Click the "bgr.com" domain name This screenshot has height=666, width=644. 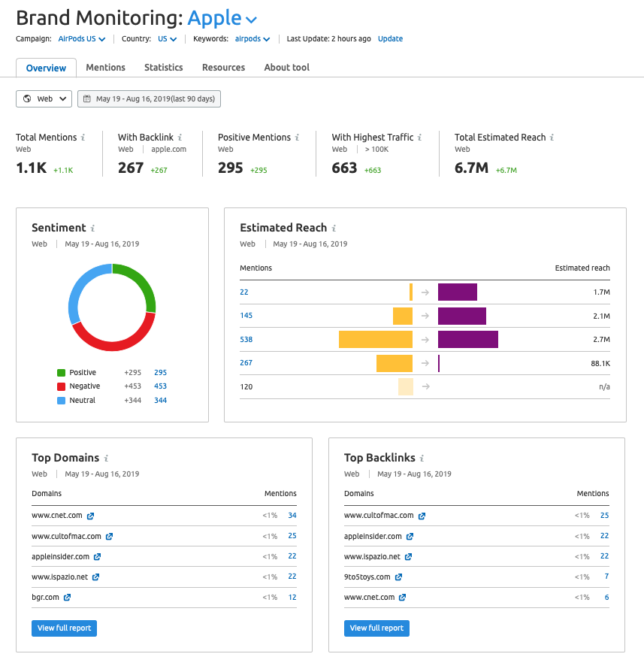pyautogui.click(x=45, y=597)
